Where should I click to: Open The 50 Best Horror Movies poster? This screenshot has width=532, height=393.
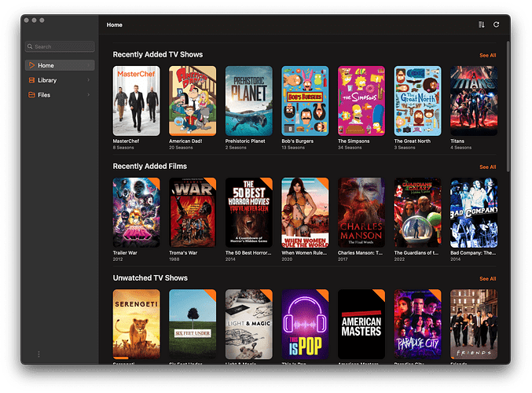[x=248, y=212]
